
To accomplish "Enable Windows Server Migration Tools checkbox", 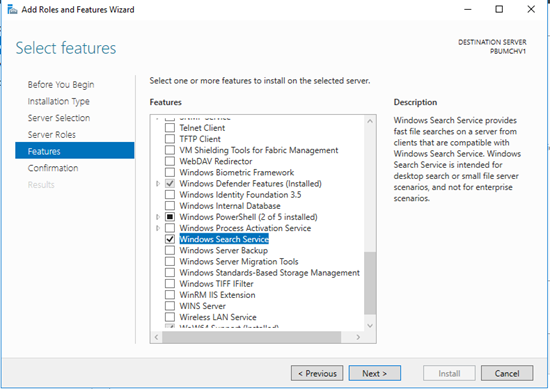I will coord(170,262).
